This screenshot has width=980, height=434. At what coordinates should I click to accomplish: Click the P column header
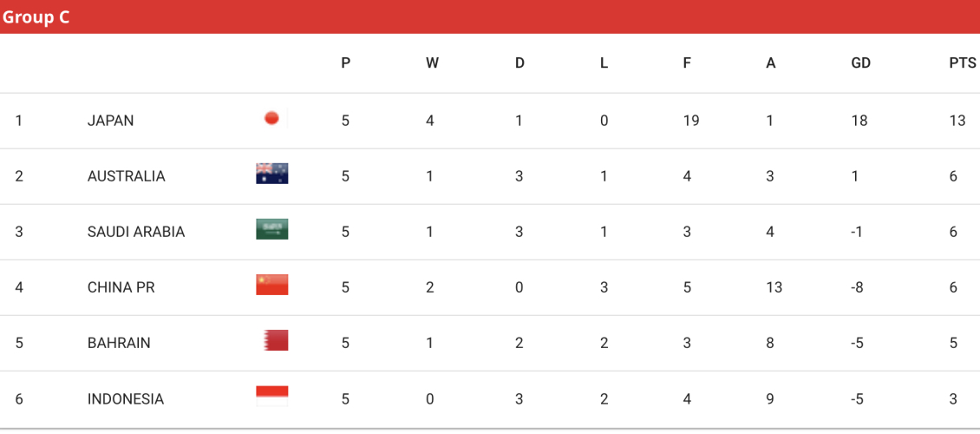tap(346, 63)
